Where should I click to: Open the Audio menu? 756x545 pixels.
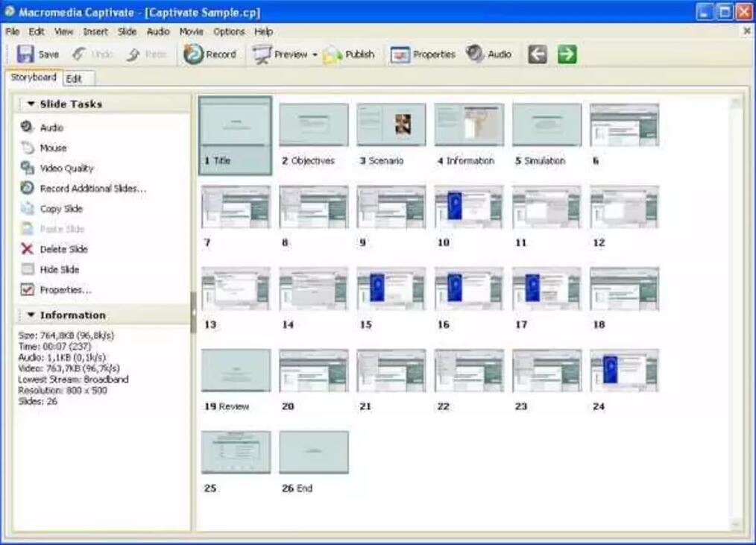click(x=158, y=31)
